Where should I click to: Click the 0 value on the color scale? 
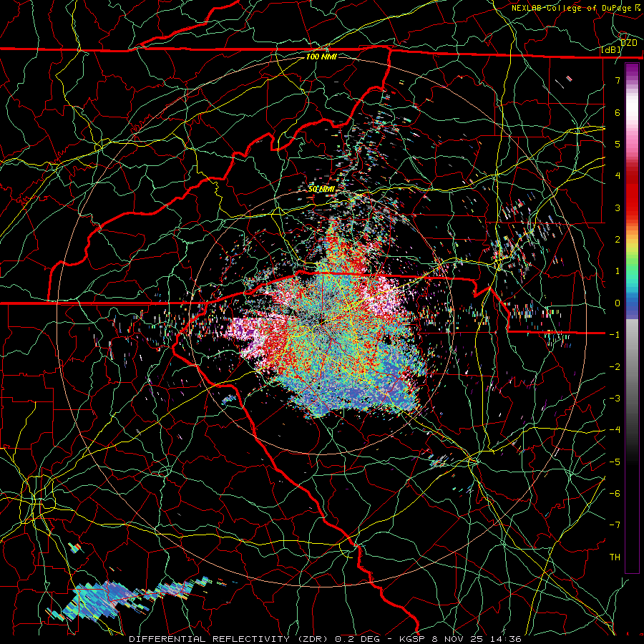coord(618,303)
